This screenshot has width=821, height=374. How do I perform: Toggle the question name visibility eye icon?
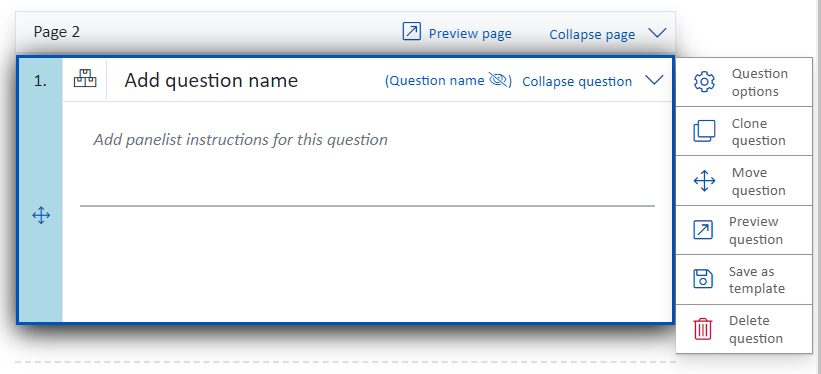coord(498,80)
